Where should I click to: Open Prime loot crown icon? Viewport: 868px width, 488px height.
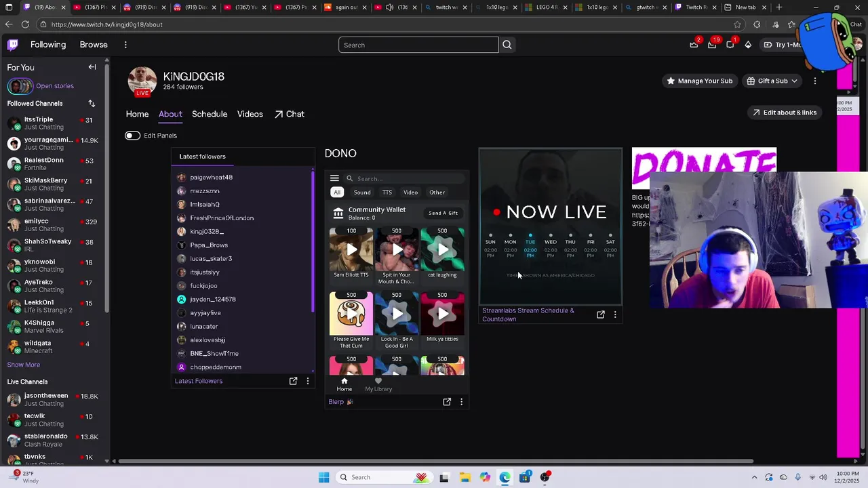tap(694, 45)
